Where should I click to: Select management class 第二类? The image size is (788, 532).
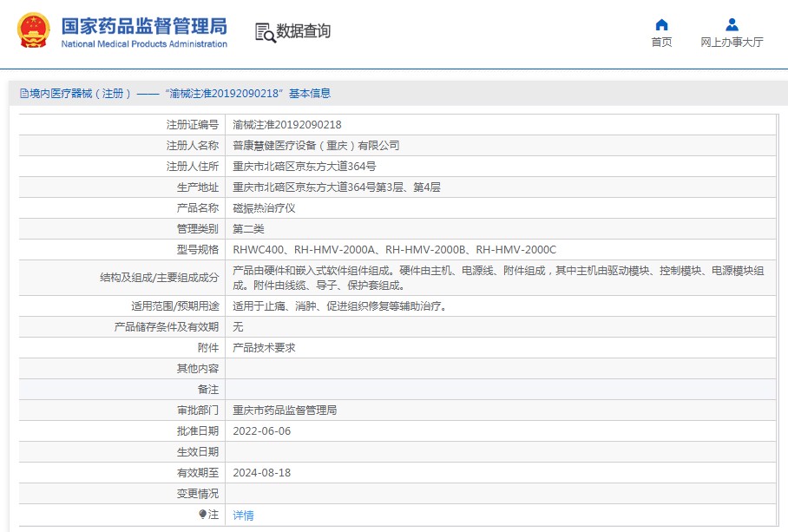coord(248,229)
